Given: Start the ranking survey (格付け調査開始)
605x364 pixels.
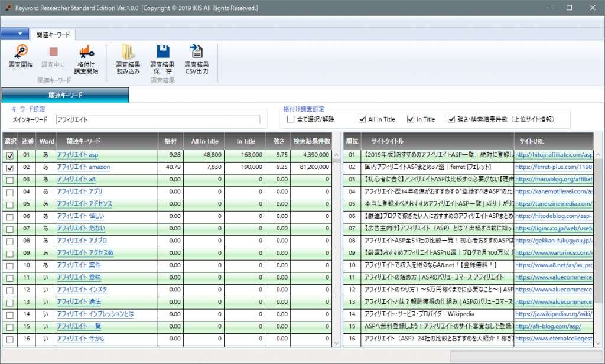Looking at the screenshot, I should click(x=86, y=60).
